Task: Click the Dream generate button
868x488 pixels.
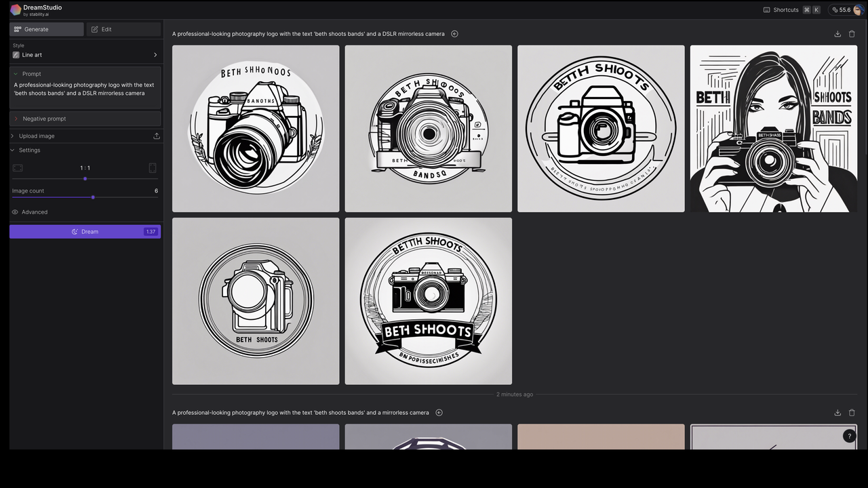Action: point(85,232)
